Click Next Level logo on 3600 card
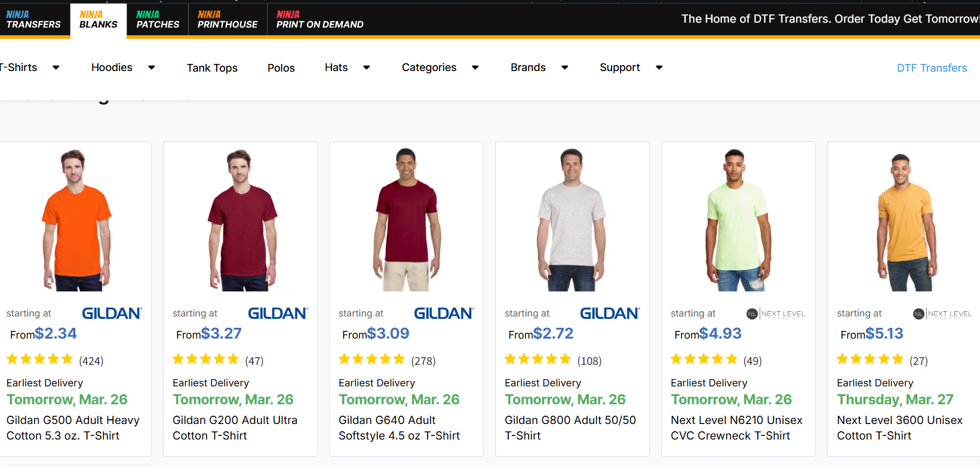This screenshot has width=980, height=467. pyautogui.click(x=942, y=314)
